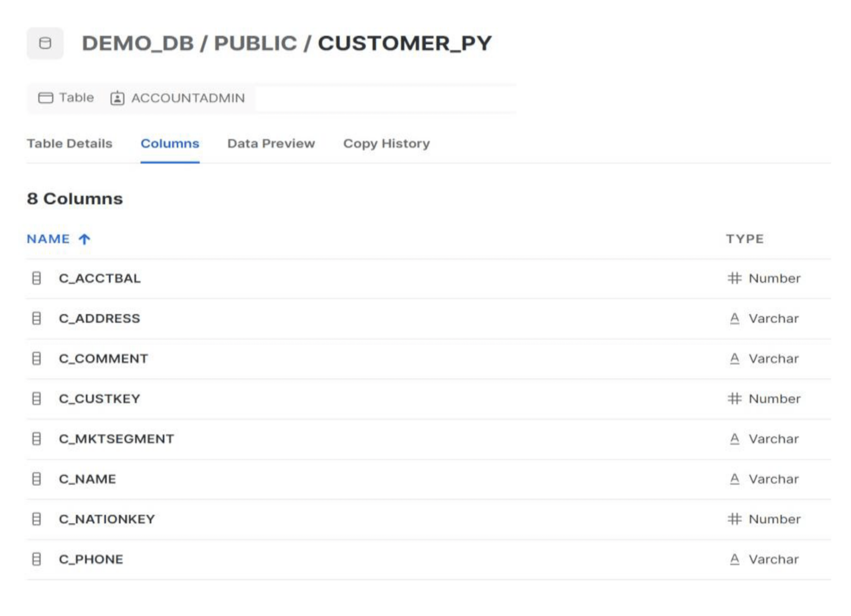851x616 pixels.
Task: Click the column icon next to C_COMMENT
Action: 37,358
